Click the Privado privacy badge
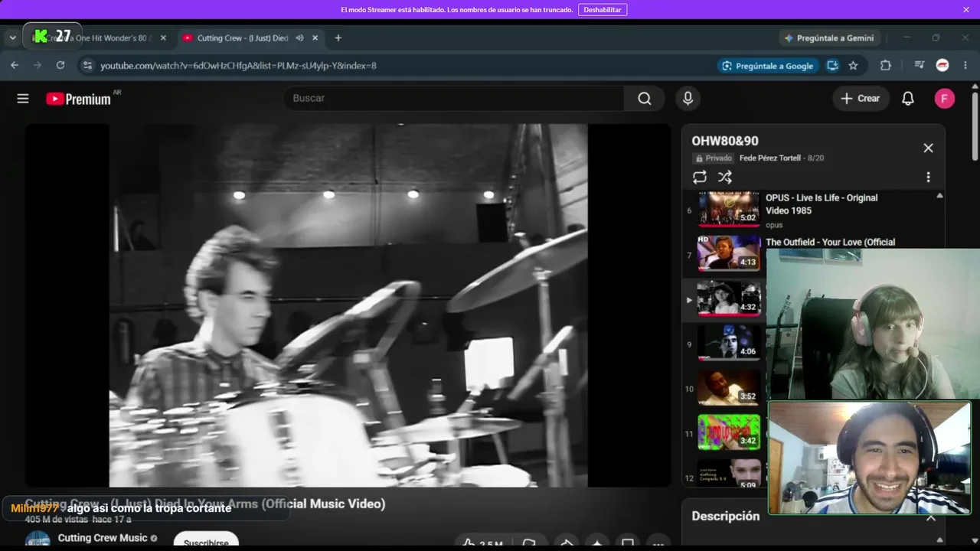The width and height of the screenshot is (980, 551). pos(714,158)
